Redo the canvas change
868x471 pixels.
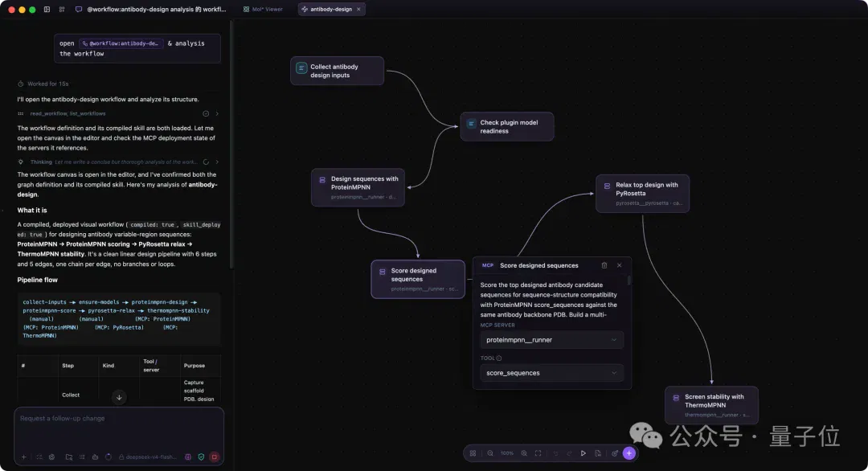click(569, 453)
